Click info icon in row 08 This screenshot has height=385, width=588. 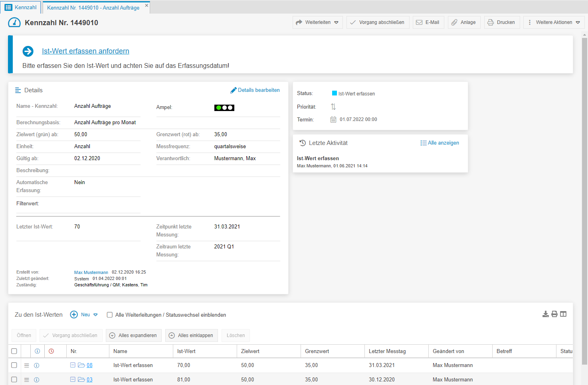[x=36, y=365]
